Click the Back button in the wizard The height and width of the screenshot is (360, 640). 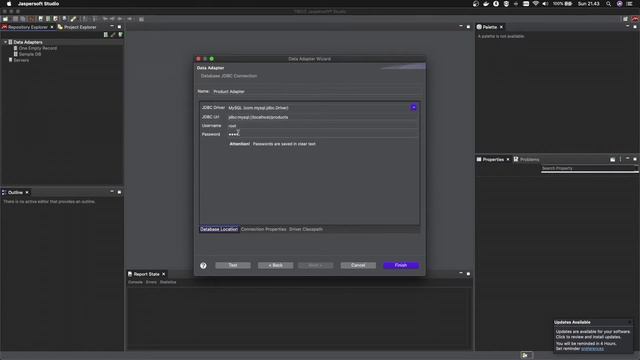click(275, 265)
